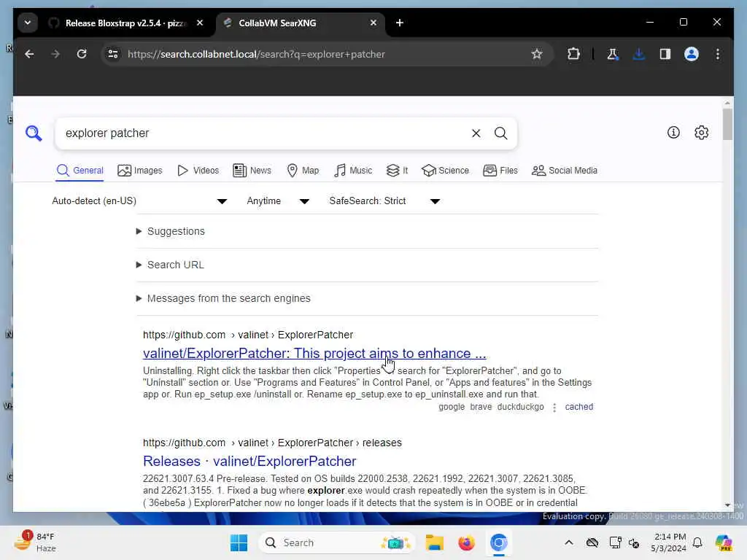
Task: Bookmark this page with the star icon
Action: point(537,54)
